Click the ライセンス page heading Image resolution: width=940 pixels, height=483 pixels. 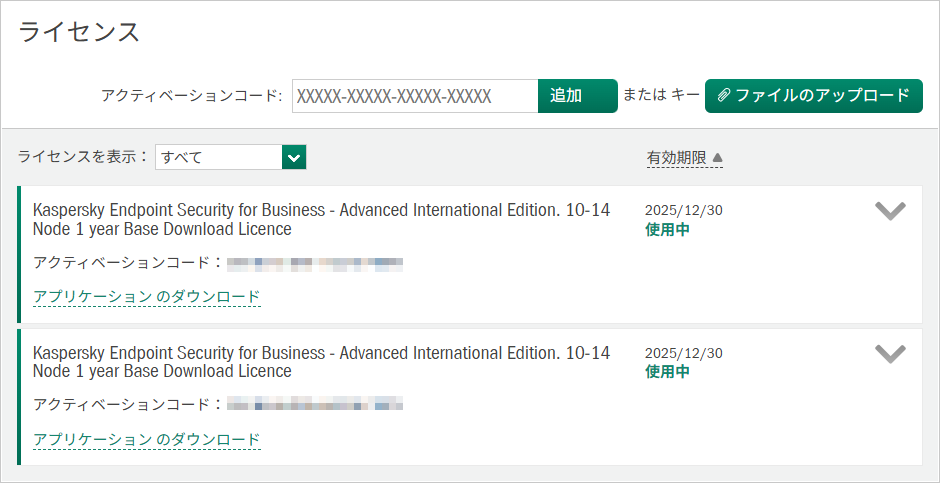coord(79,31)
